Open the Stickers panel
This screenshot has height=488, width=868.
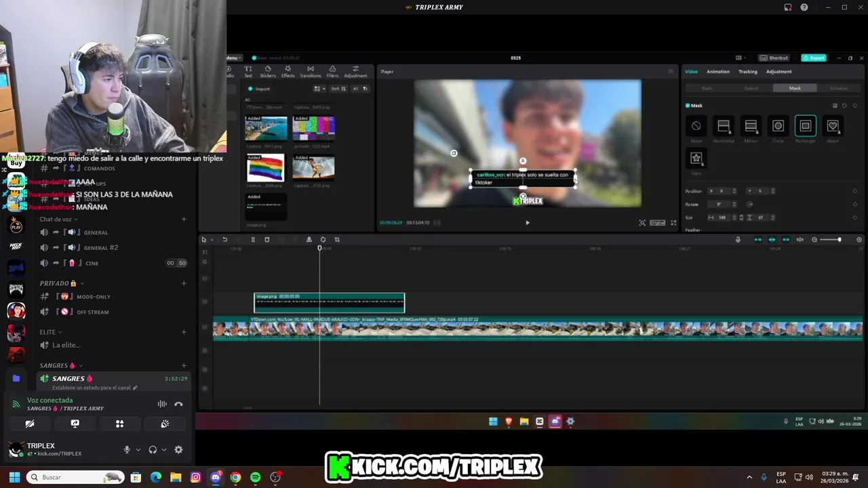pos(268,71)
